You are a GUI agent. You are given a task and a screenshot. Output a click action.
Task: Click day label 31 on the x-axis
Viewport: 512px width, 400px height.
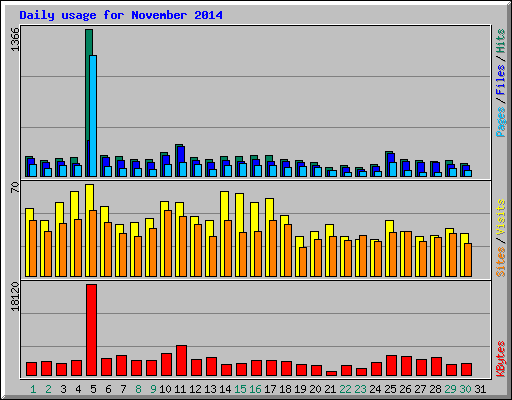coord(480,389)
